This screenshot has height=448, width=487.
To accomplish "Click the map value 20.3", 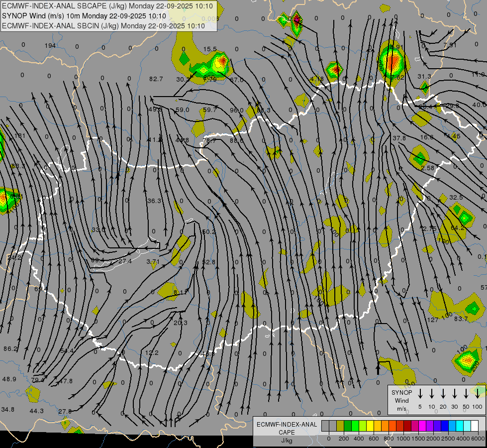I will (181, 323).
